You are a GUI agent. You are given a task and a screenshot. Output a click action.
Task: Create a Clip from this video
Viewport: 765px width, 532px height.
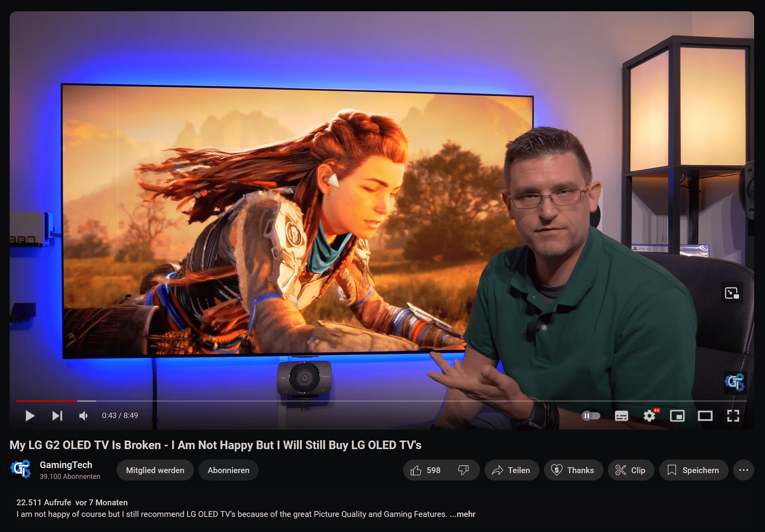[x=631, y=470]
